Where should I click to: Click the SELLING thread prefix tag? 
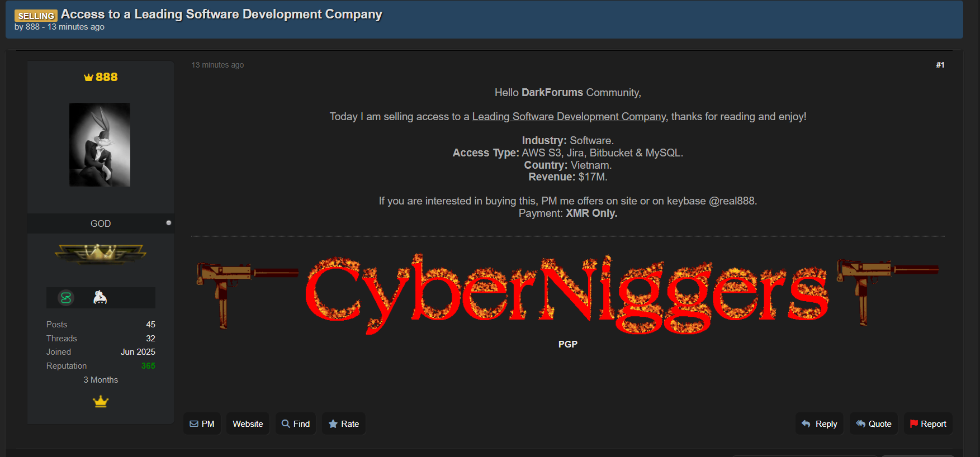[x=36, y=16]
